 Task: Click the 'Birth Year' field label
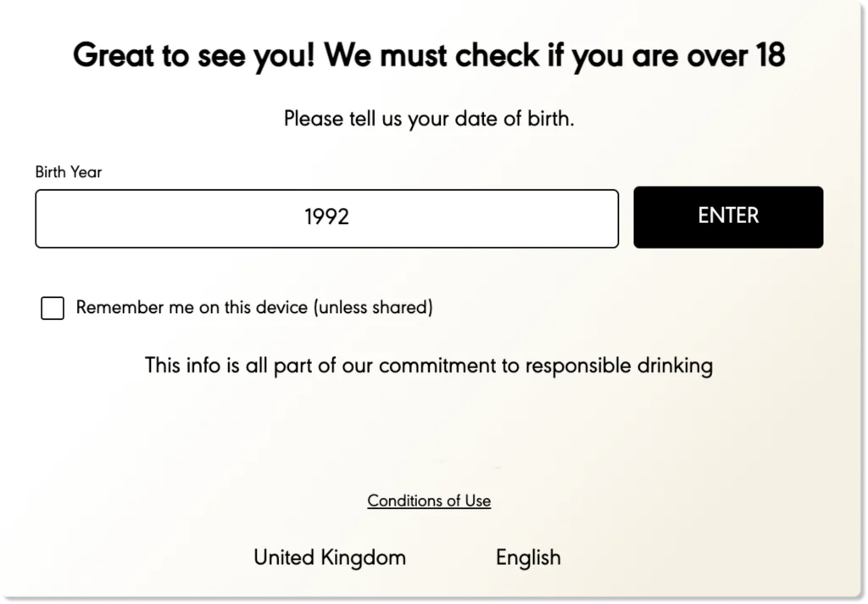click(69, 172)
